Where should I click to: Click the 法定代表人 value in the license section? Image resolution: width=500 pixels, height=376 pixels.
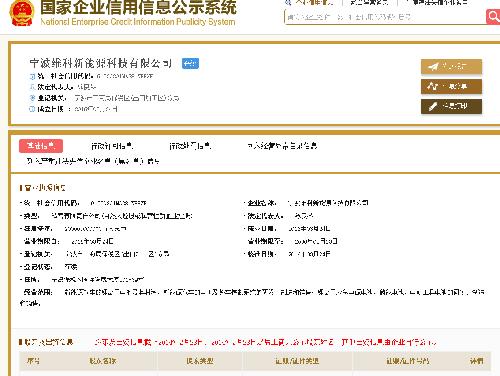click(x=304, y=216)
